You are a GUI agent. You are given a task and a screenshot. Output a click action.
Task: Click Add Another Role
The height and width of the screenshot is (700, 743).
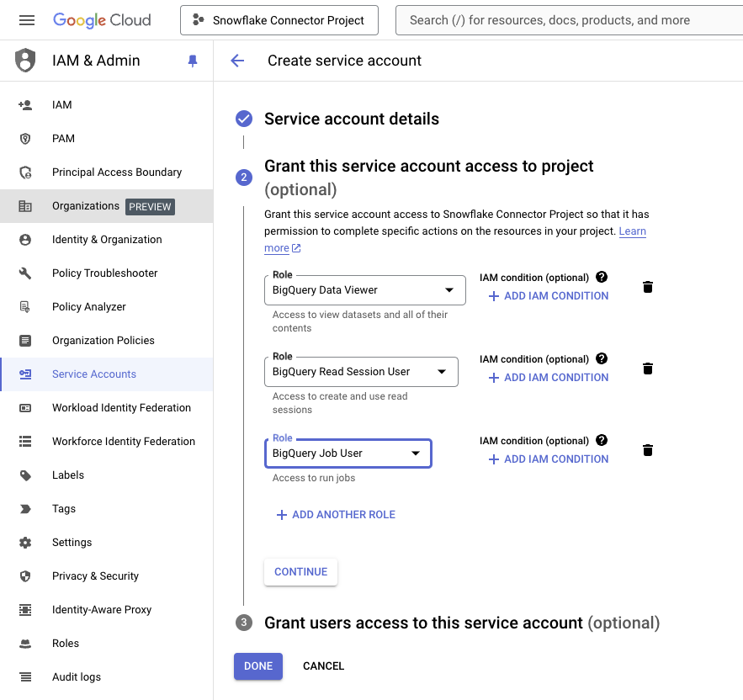[x=336, y=515]
